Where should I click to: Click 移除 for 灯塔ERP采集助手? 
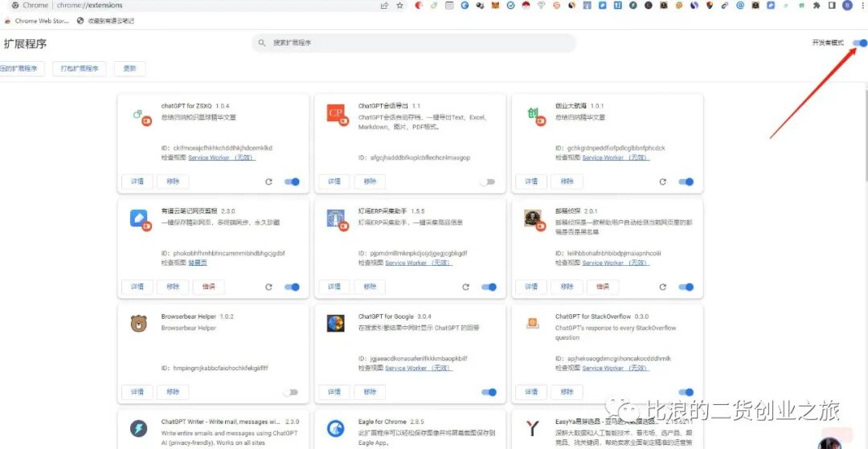coord(370,287)
